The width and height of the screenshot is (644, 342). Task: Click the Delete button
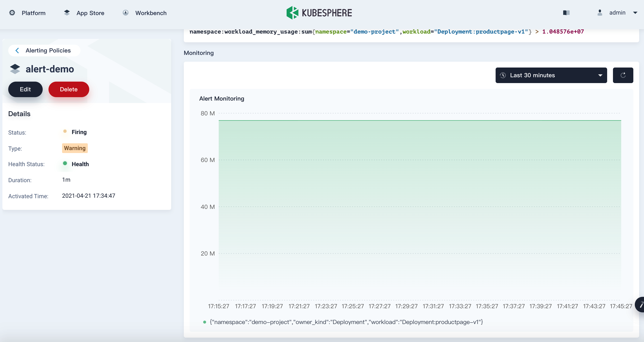(x=69, y=89)
